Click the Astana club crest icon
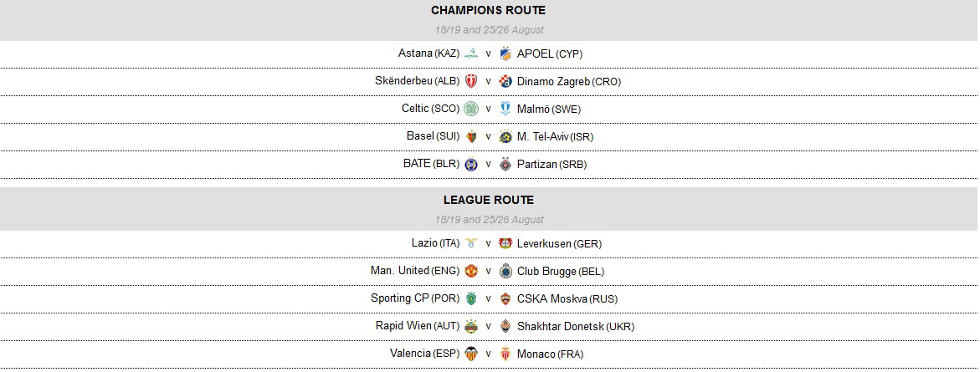 point(471,54)
